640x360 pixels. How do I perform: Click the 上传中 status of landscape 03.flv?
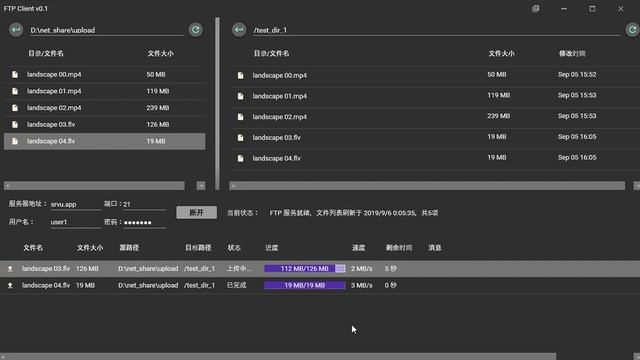[x=239, y=269]
